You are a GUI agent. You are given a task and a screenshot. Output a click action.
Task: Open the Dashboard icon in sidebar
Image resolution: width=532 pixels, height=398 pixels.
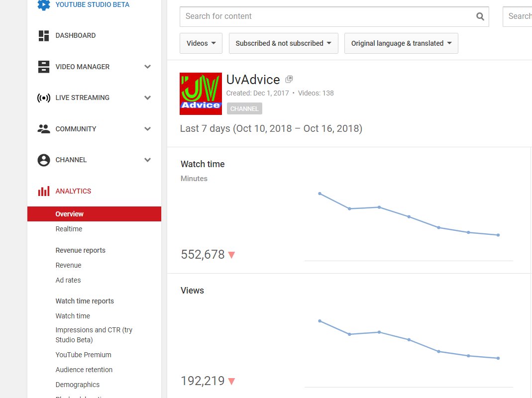pos(44,36)
